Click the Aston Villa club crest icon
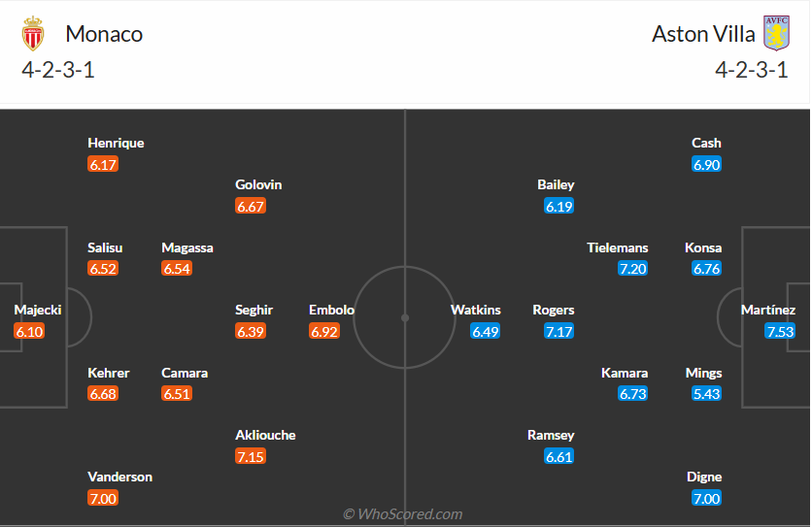 coord(775,34)
